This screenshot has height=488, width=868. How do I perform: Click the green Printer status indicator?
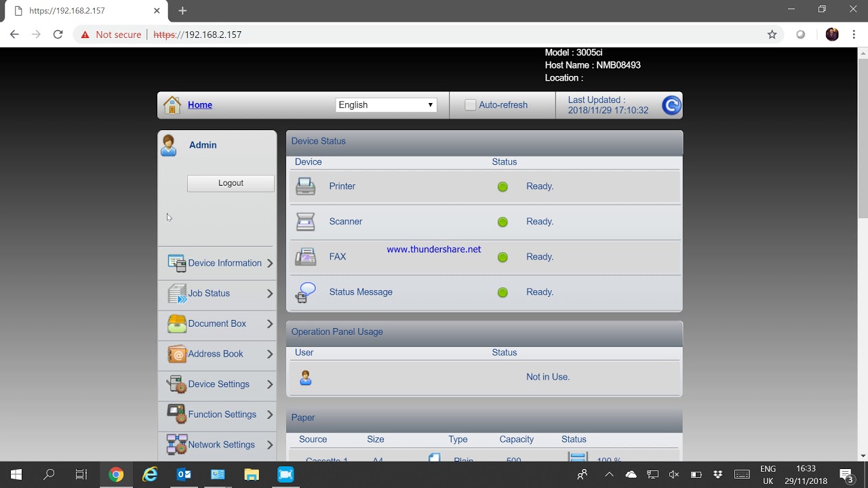coord(502,186)
